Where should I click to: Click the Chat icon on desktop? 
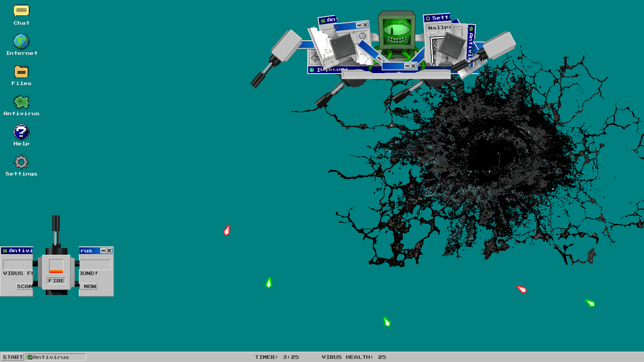tap(22, 11)
